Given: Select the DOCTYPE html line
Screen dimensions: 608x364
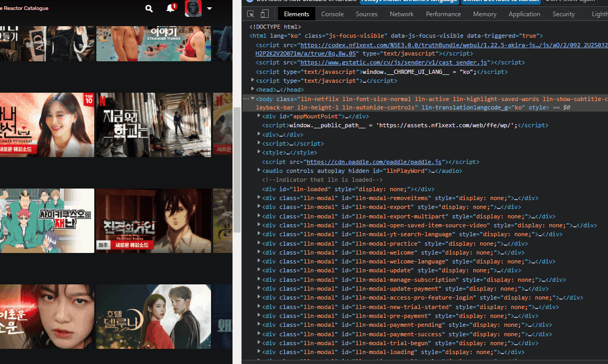Looking at the screenshot, I should click(275, 27).
